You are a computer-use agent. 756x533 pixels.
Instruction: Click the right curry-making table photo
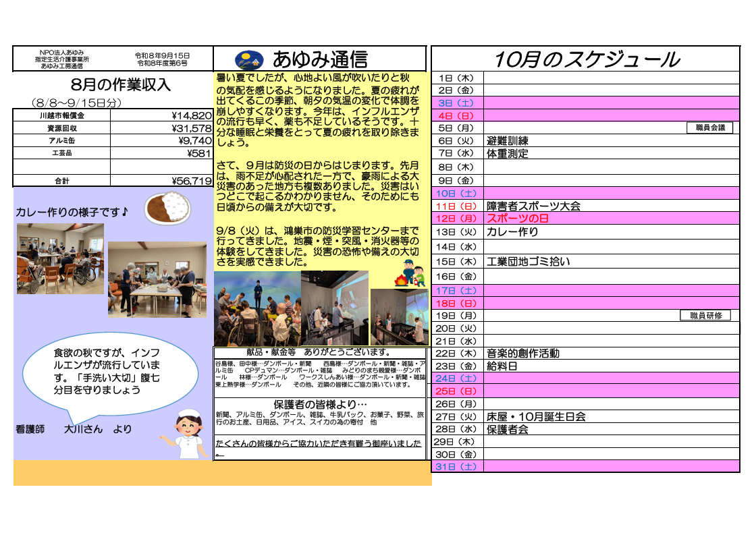(x=157, y=279)
